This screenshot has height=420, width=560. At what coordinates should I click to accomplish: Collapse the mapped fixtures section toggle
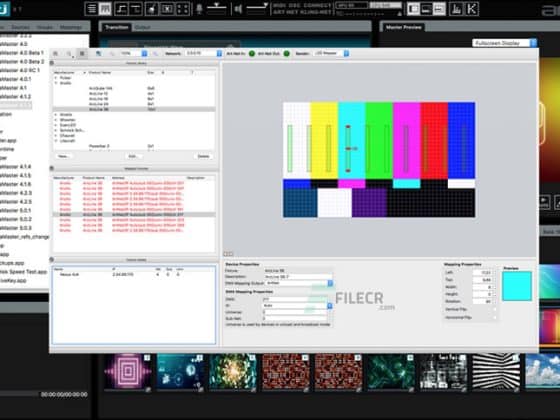(52, 168)
